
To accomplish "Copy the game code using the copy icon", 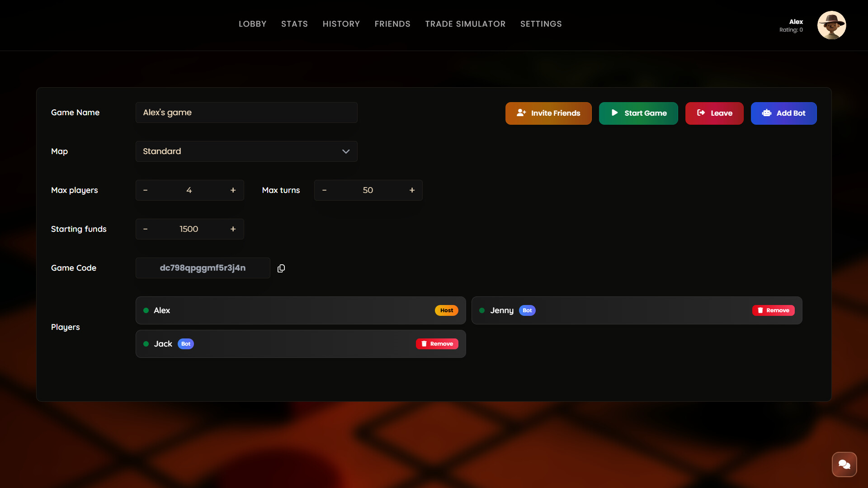I will tap(281, 268).
